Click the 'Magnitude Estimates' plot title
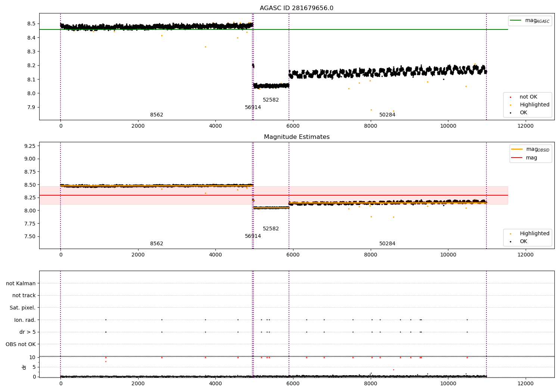Screen dimensions: 560x392 pos(296,137)
